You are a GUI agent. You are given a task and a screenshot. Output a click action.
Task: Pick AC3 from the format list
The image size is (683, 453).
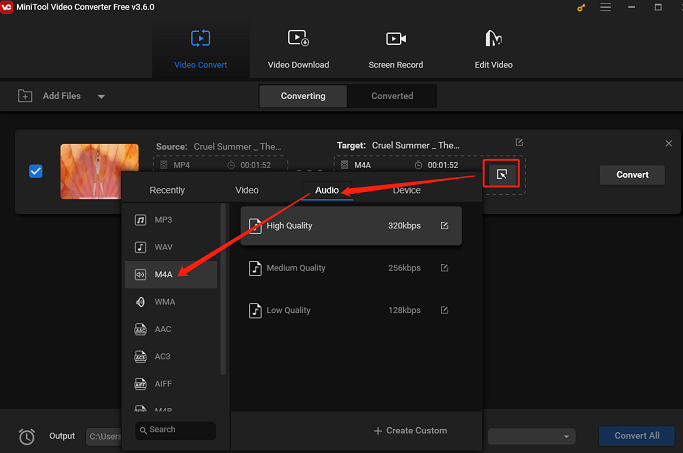(x=171, y=357)
